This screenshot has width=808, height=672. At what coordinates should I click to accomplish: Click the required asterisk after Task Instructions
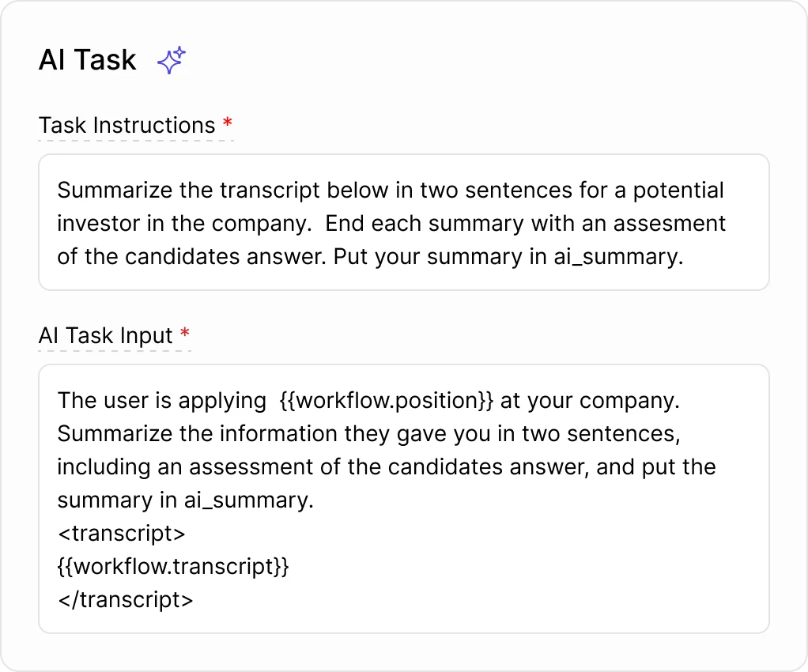229,120
